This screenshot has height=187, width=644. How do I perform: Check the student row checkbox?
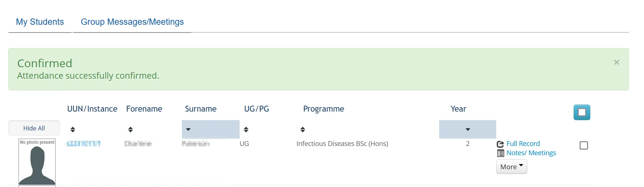point(584,146)
